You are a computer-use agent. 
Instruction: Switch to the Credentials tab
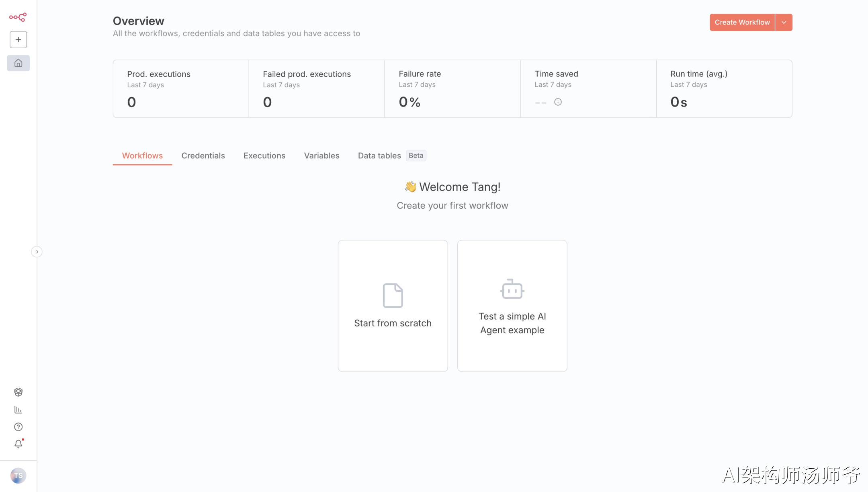click(x=203, y=156)
